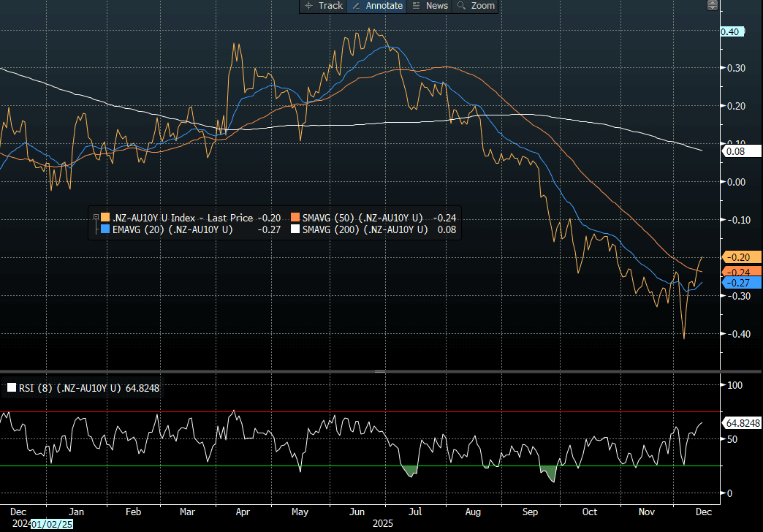The width and height of the screenshot is (763, 532).
Task: Click the SMAVG (50) orange legend swatch
Action: tap(296, 218)
